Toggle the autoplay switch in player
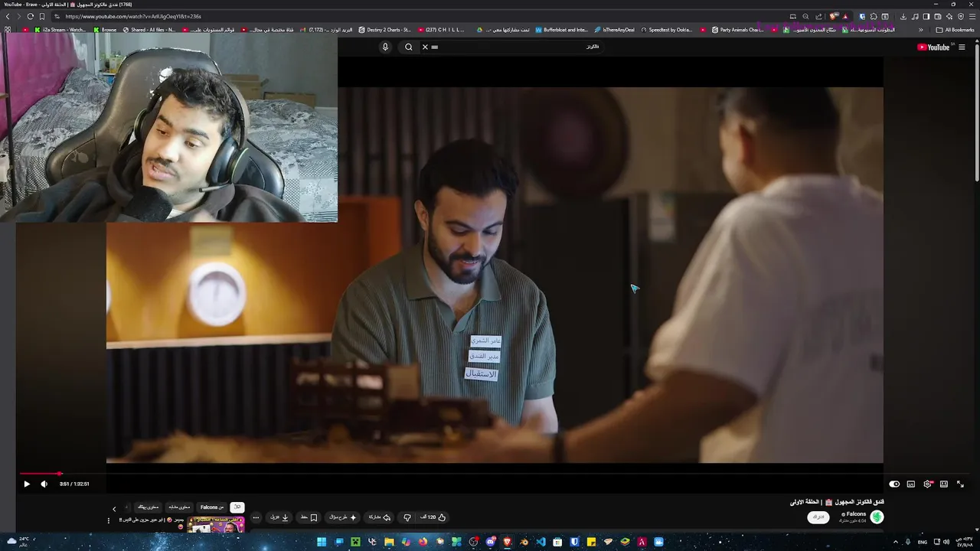This screenshot has width=980, height=551. tap(894, 484)
